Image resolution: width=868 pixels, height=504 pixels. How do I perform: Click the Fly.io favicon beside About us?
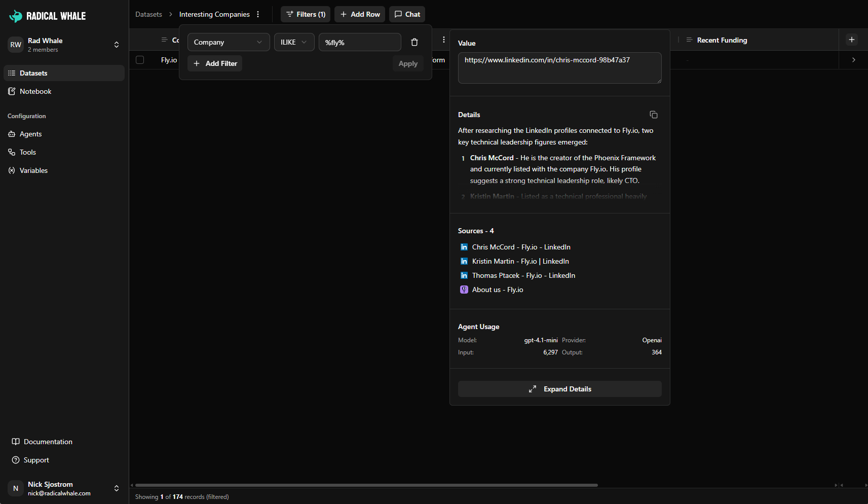[x=464, y=290]
